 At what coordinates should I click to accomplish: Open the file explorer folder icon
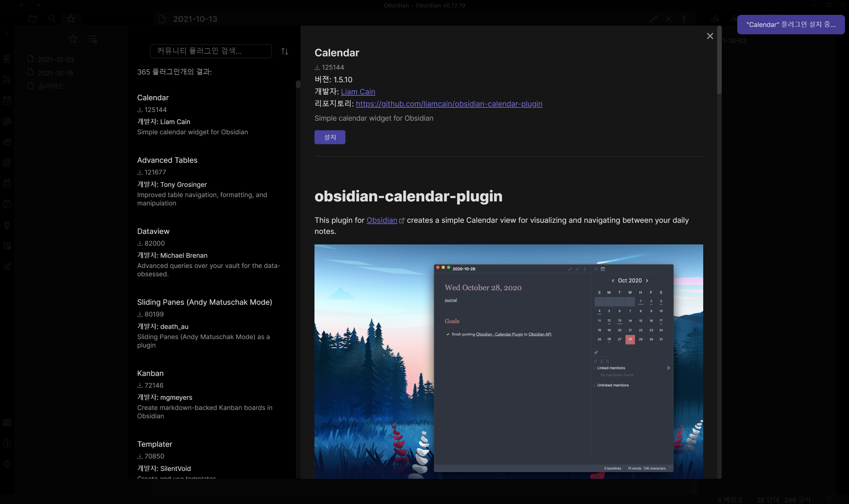coord(32,19)
